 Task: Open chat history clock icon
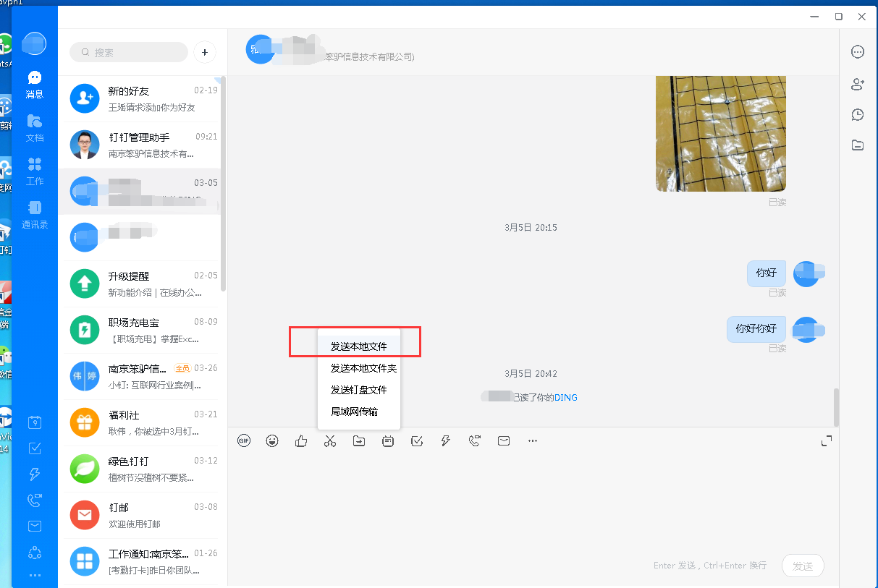[x=858, y=114]
